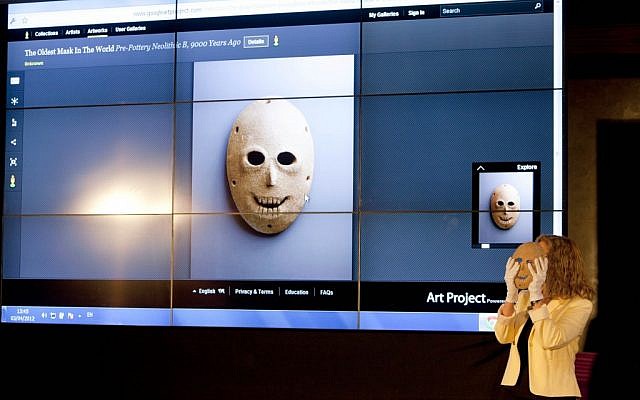
Task: Click the Art Project logo text
Action: pyautogui.click(x=456, y=298)
